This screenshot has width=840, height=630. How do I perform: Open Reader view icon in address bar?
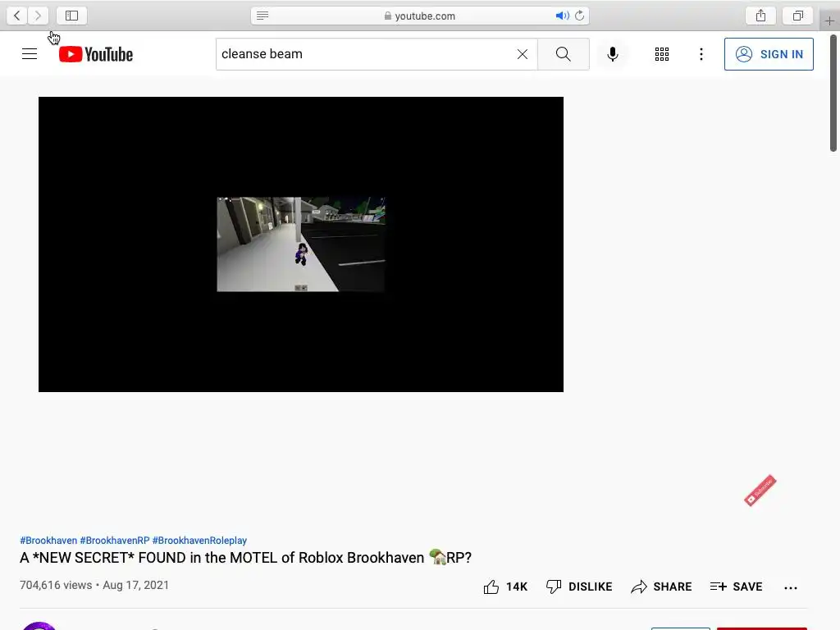click(262, 16)
